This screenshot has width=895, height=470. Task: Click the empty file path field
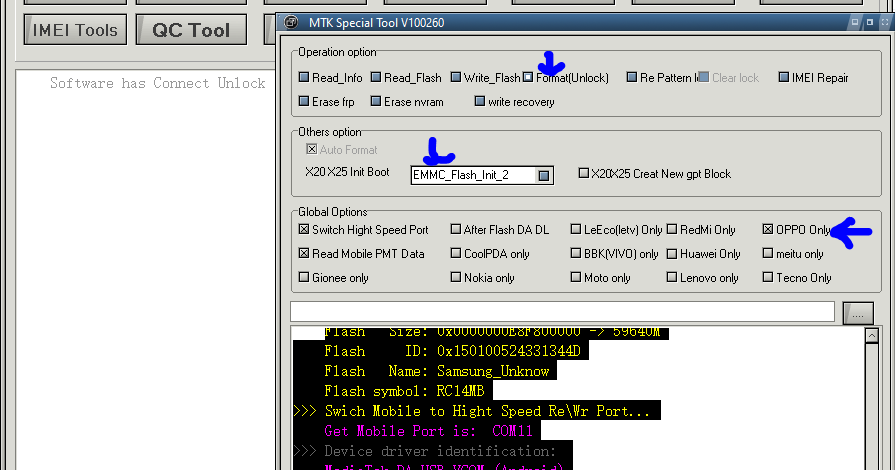[x=562, y=312]
